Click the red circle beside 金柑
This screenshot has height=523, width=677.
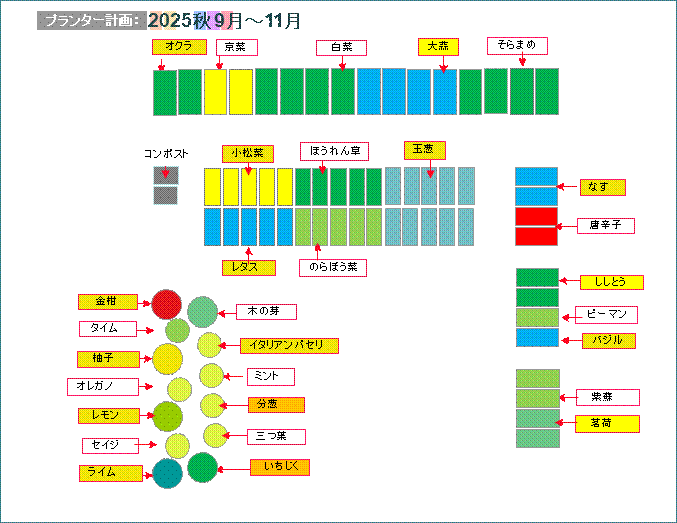[166, 304]
